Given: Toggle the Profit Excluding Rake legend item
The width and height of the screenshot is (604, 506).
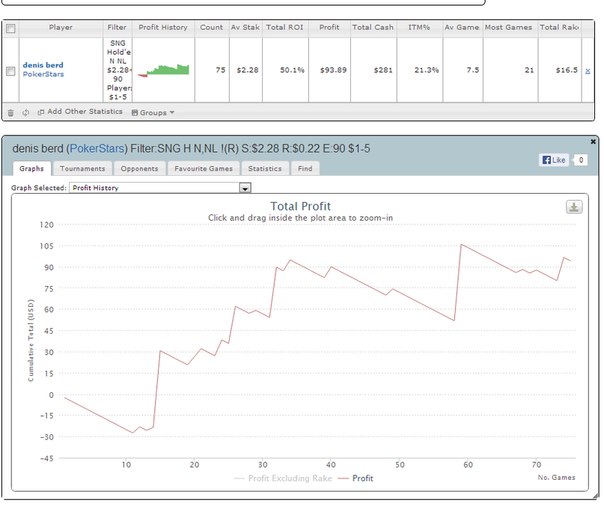Looking at the screenshot, I should [283, 478].
